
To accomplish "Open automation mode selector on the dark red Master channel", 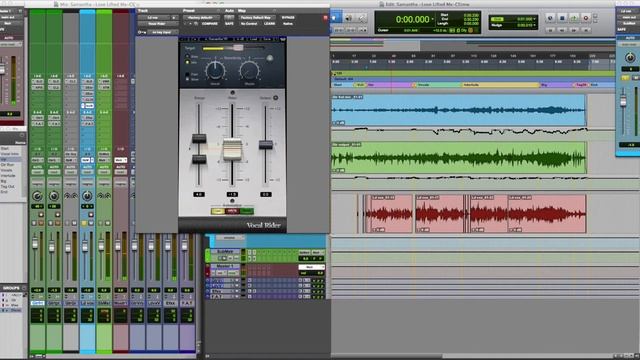I will click(x=121, y=172).
